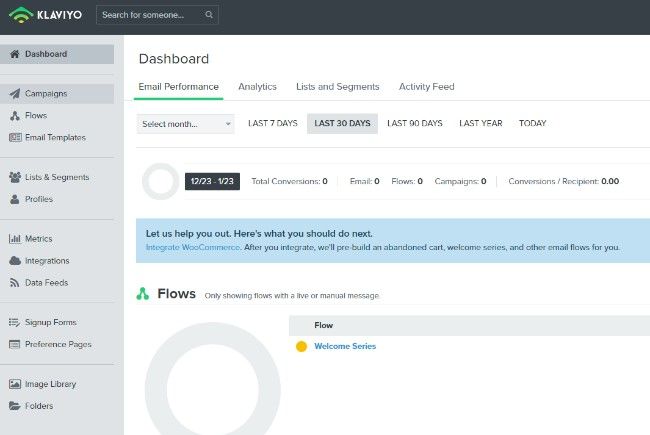Open the Select month dropdown
Screen dimensions: 650x435
(185, 124)
